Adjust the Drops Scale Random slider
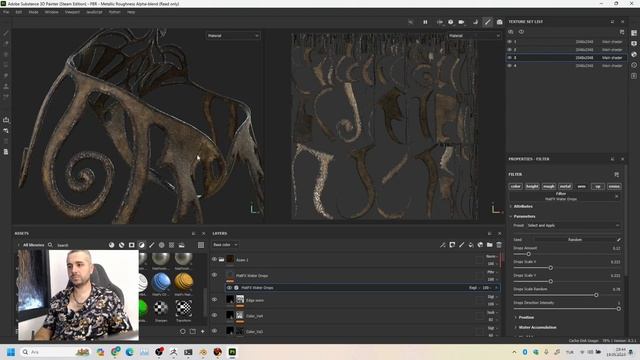The image size is (640, 360). (x=596, y=295)
